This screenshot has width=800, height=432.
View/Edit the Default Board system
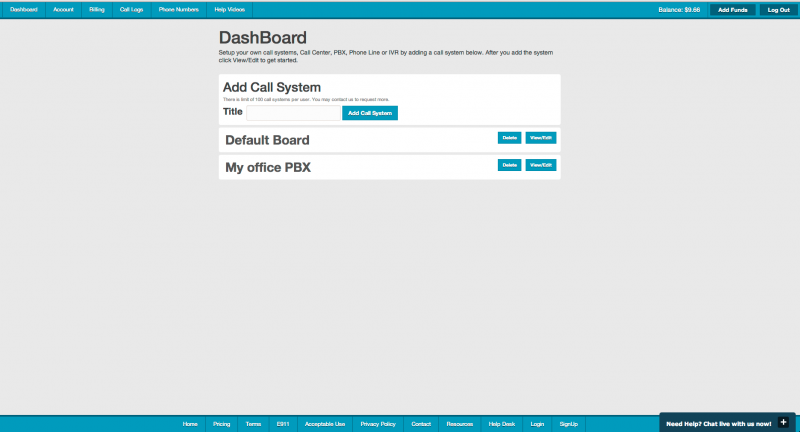540,138
